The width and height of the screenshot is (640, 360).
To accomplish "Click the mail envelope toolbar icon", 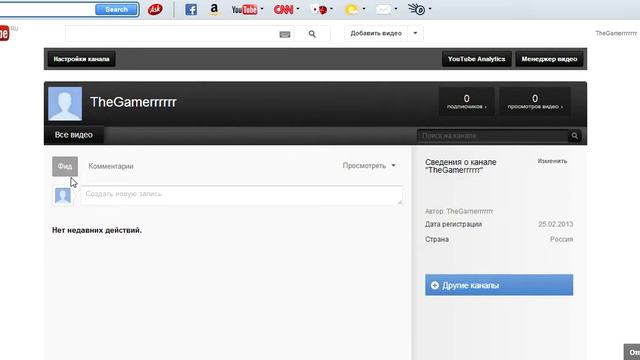I will 383,9.
